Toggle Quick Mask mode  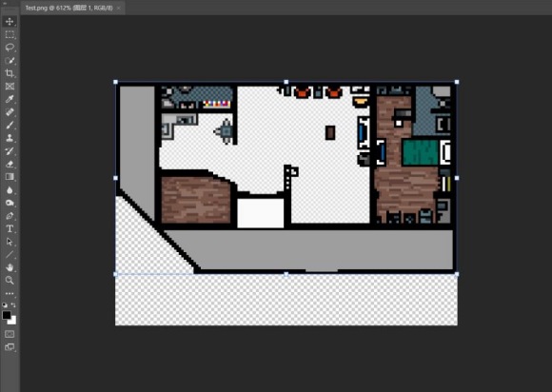click(x=10, y=334)
